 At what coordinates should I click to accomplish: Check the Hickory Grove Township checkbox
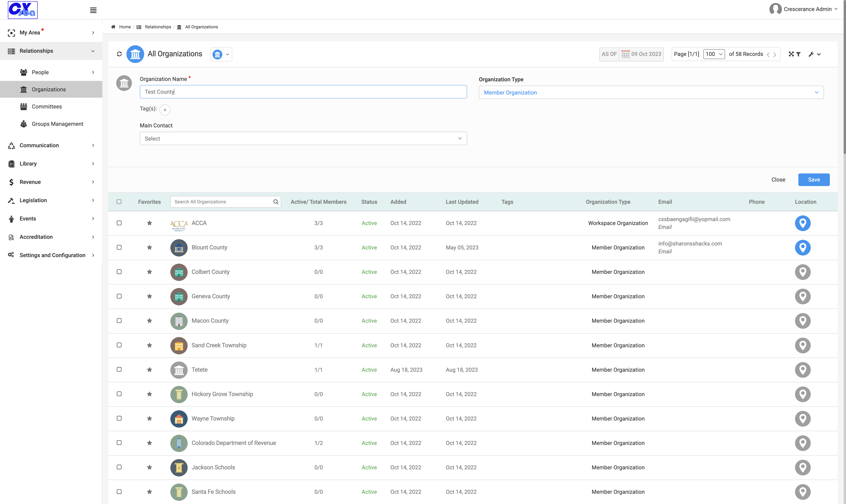[119, 394]
